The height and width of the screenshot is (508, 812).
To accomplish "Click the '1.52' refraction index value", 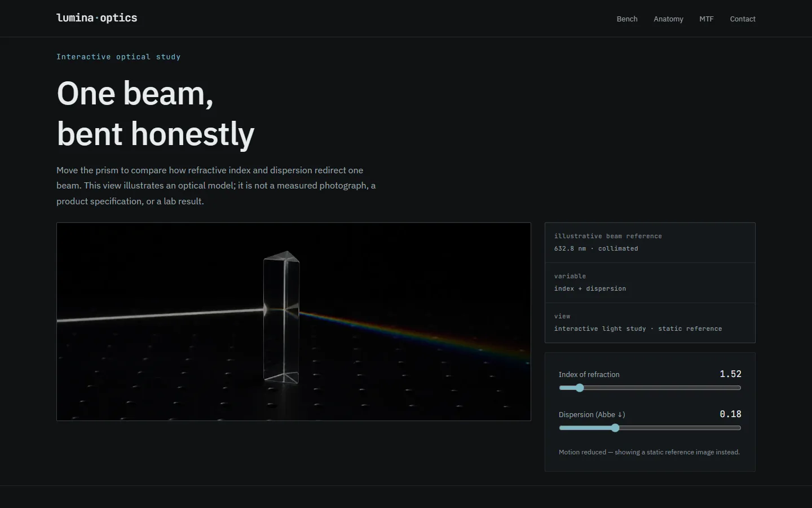I will [x=730, y=374].
